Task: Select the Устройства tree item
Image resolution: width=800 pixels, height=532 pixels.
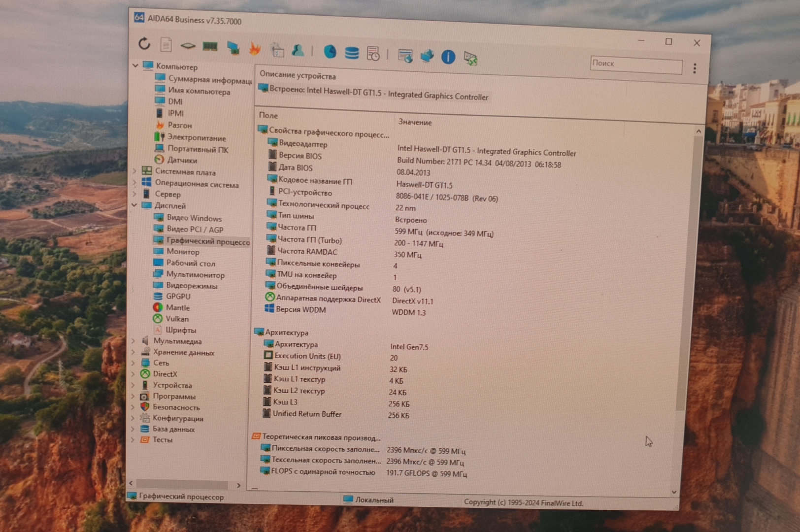Action: coord(166,385)
